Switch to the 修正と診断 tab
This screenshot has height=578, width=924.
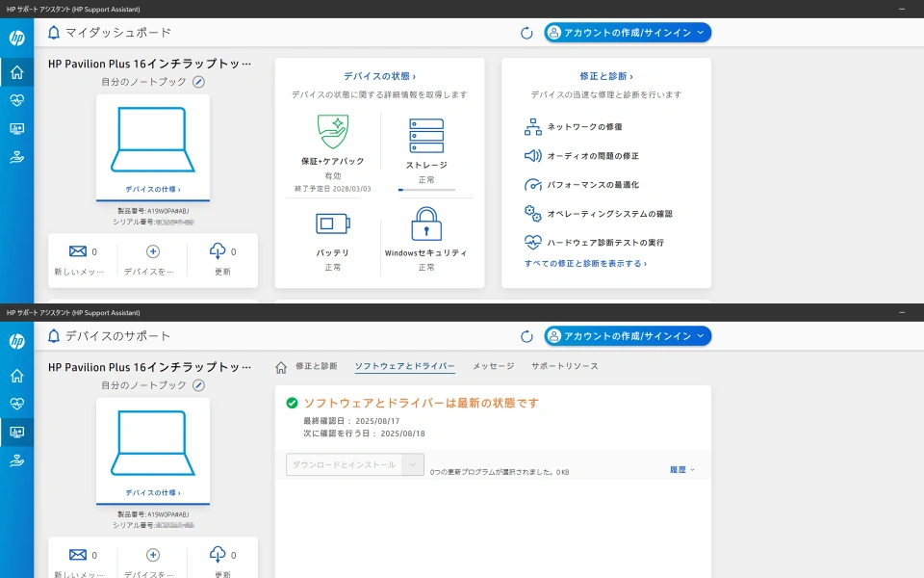[317, 366]
